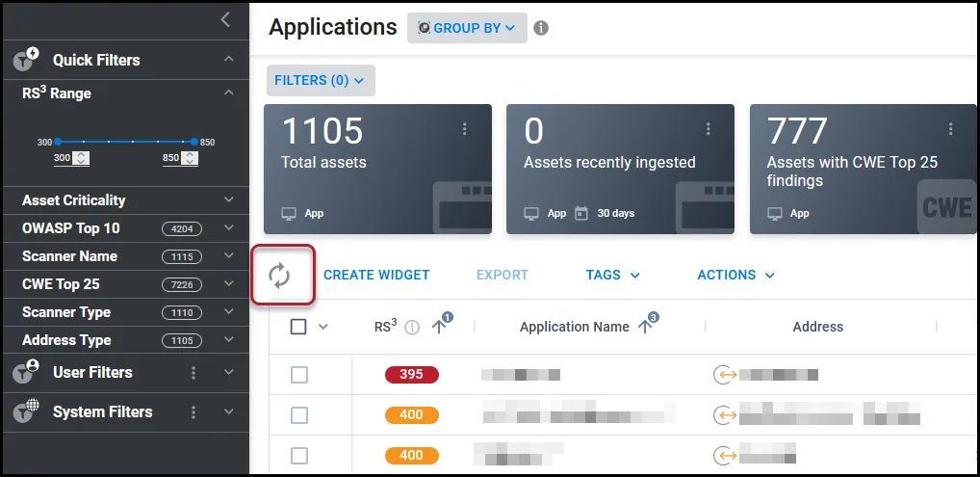Click the App monitor icon on CWE card
The width and height of the screenshot is (980, 477).
click(x=774, y=214)
